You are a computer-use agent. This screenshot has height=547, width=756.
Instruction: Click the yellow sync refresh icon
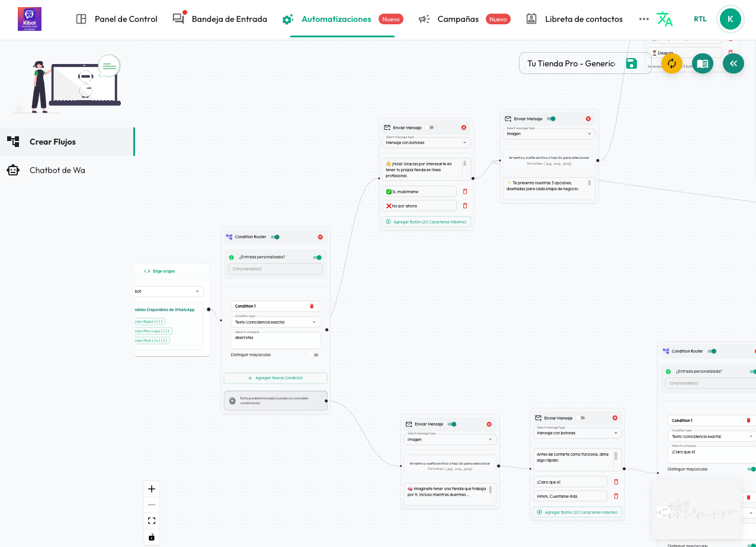[671, 63]
